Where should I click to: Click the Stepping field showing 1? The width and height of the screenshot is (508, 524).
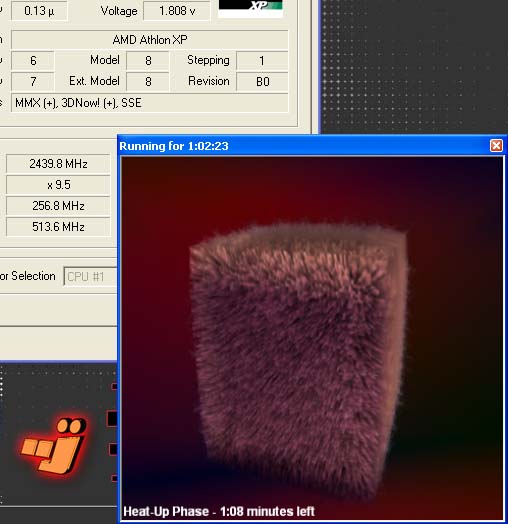point(262,60)
